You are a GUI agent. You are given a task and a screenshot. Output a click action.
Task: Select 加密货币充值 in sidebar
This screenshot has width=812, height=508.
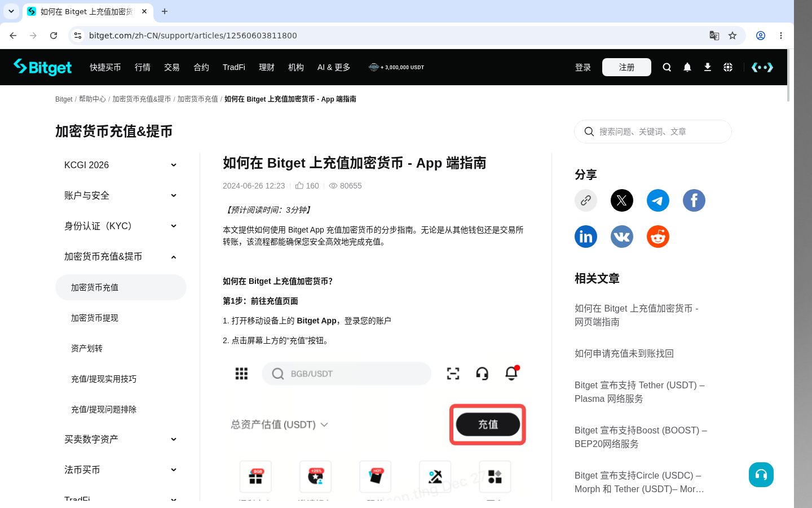tap(121, 287)
